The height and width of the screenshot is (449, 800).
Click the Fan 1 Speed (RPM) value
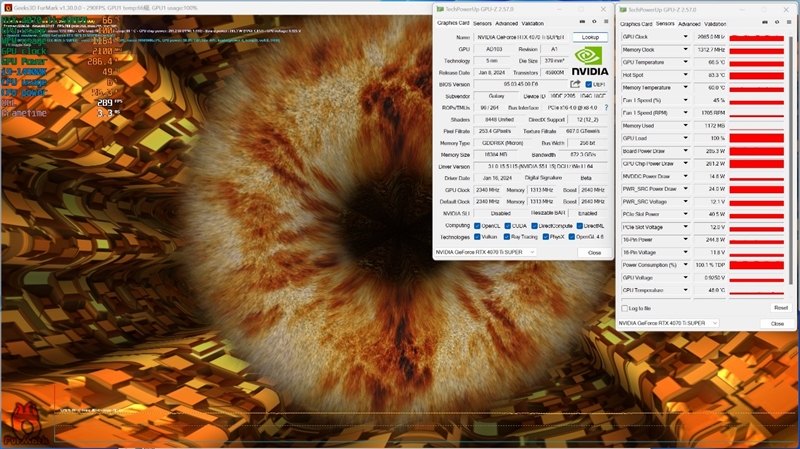tap(710, 113)
